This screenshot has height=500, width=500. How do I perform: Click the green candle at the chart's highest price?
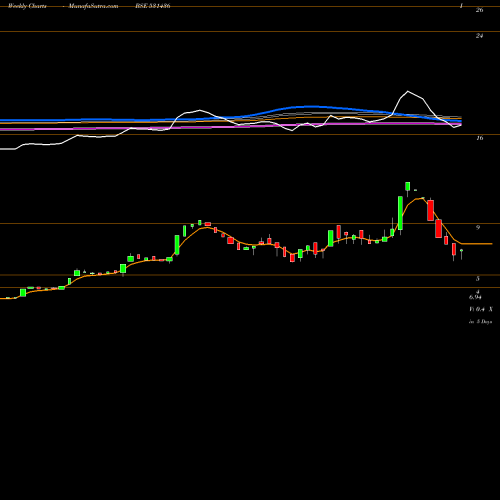(x=408, y=186)
